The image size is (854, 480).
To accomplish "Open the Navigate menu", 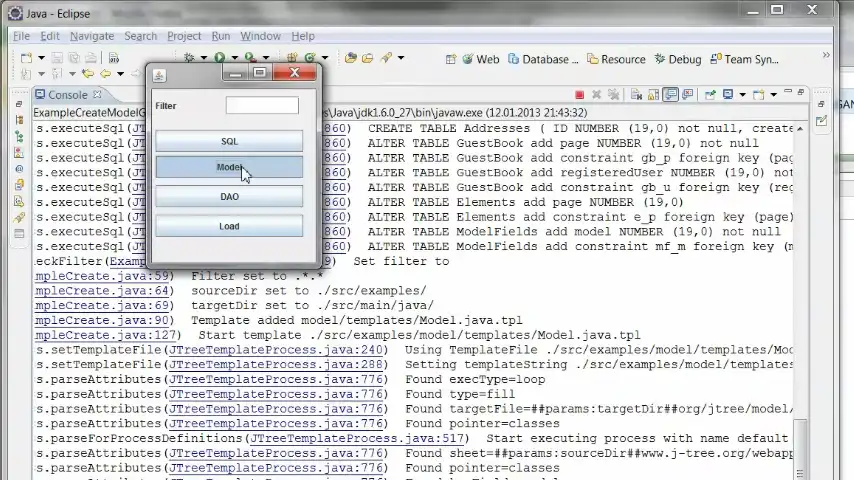I will click(x=92, y=36).
